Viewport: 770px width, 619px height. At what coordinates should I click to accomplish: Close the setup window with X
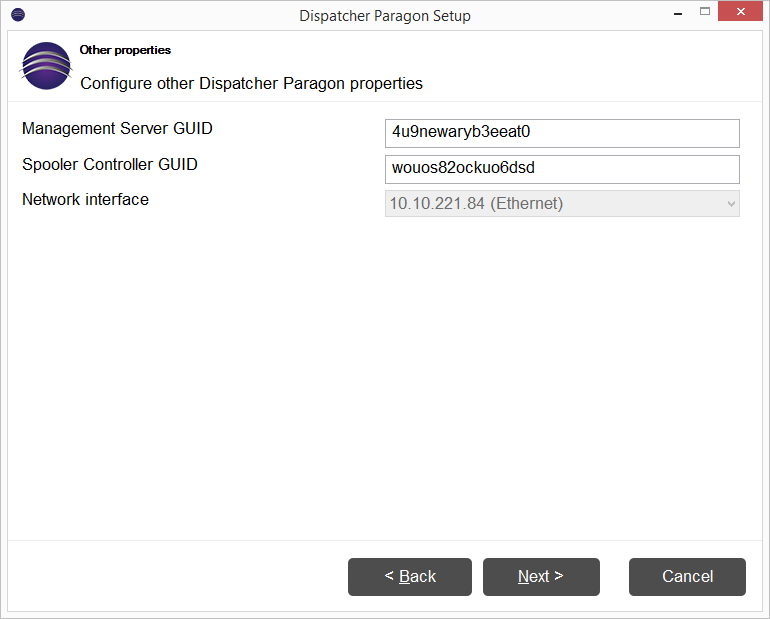(x=741, y=11)
